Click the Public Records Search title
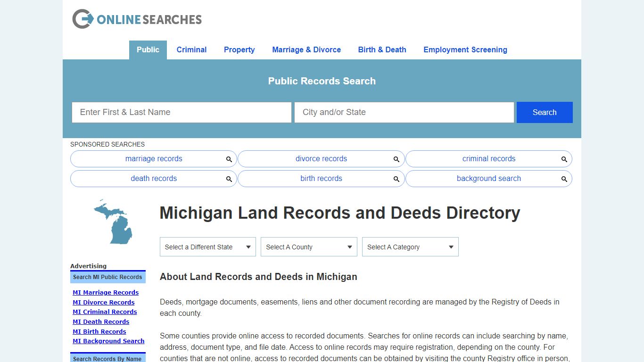The height and width of the screenshot is (362, 644). [x=322, y=81]
